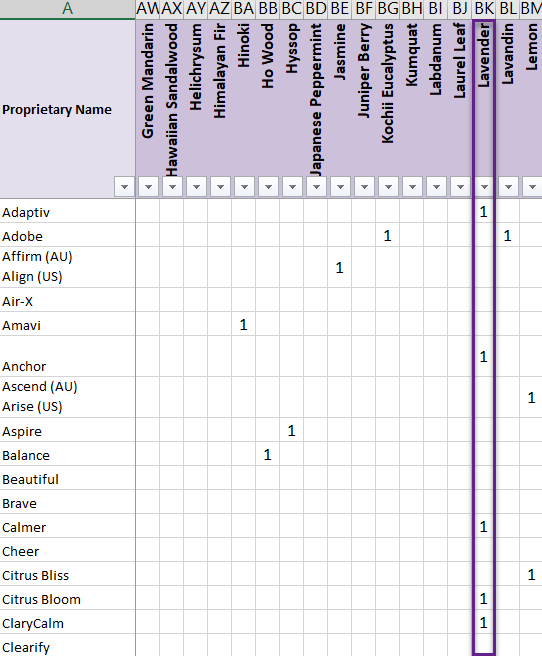Select the Proprietary Name header cell

pyautogui.click(x=67, y=109)
